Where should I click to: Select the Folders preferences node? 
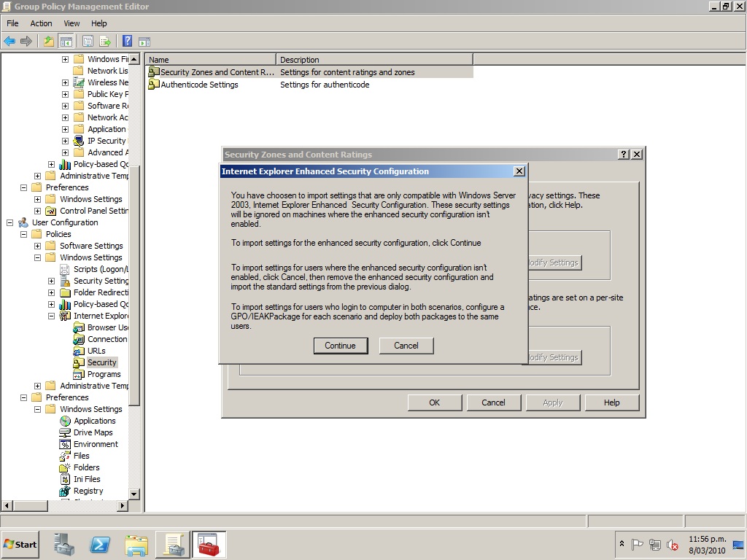pos(86,467)
